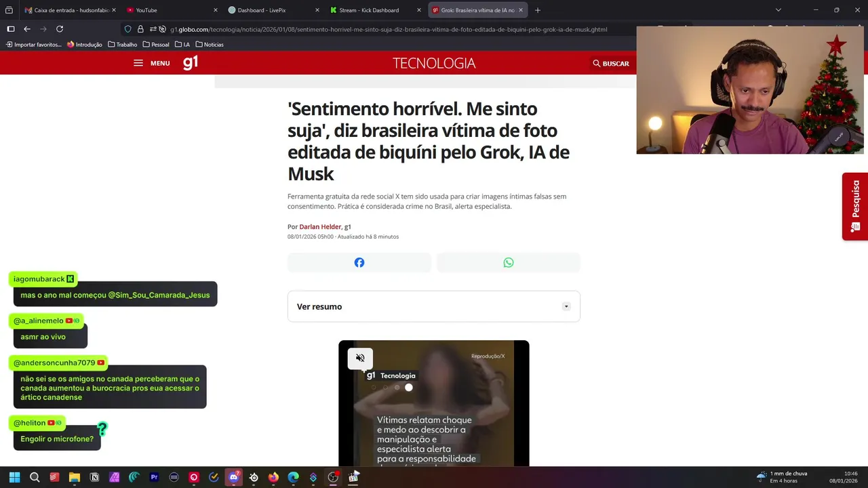The image size is (868, 488).
Task: Open the g1 hamburger MENU
Action: (151, 63)
